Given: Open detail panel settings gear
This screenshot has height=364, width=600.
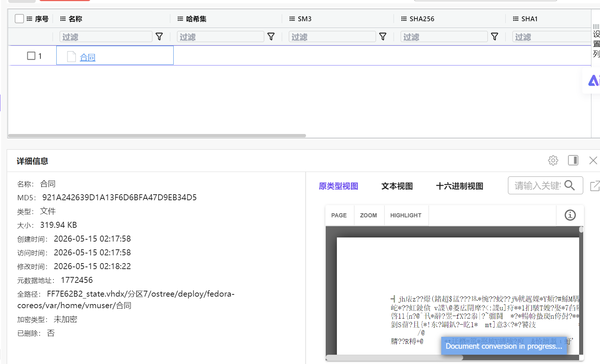Looking at the screenshot, I should [553, 160].
